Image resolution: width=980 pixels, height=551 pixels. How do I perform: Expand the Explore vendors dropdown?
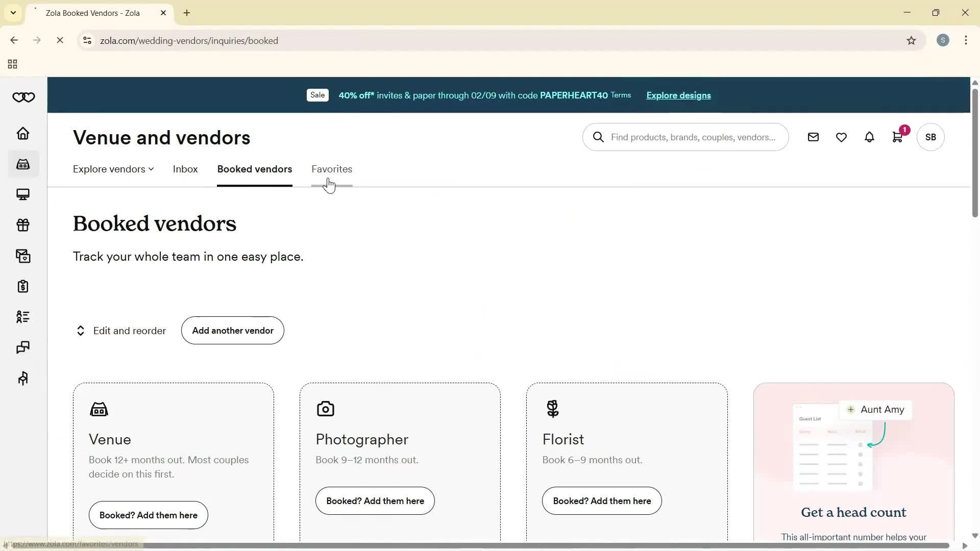click(x=112, y=169)
